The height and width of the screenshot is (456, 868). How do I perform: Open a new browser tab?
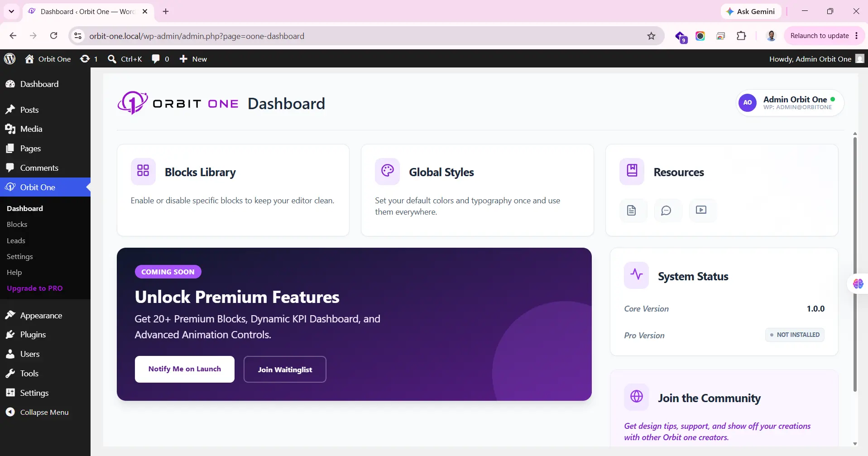pyautogui.click(x=166, y=11)
